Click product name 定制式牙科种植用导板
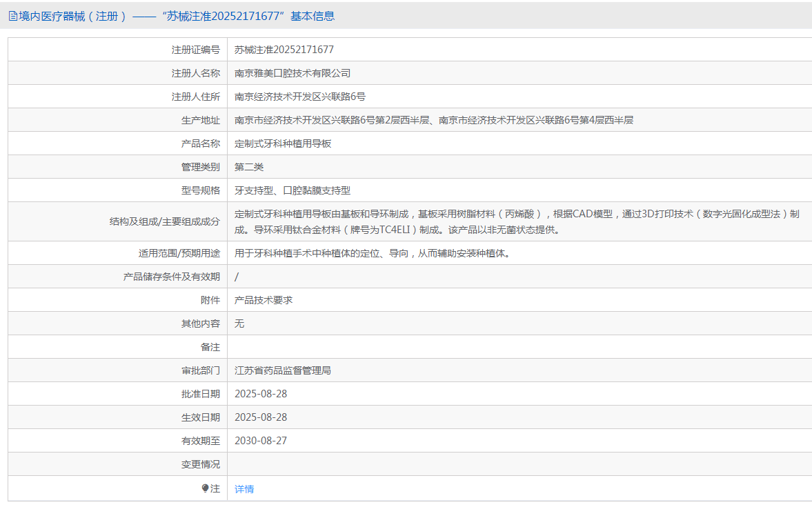The image size is (812, 507). tap(283, 143)
